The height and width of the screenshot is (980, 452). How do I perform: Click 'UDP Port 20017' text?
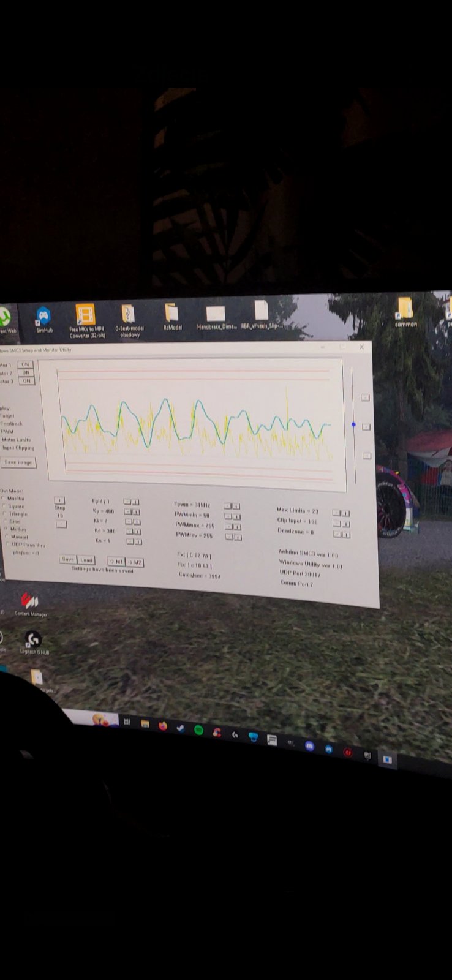[300, 573]
